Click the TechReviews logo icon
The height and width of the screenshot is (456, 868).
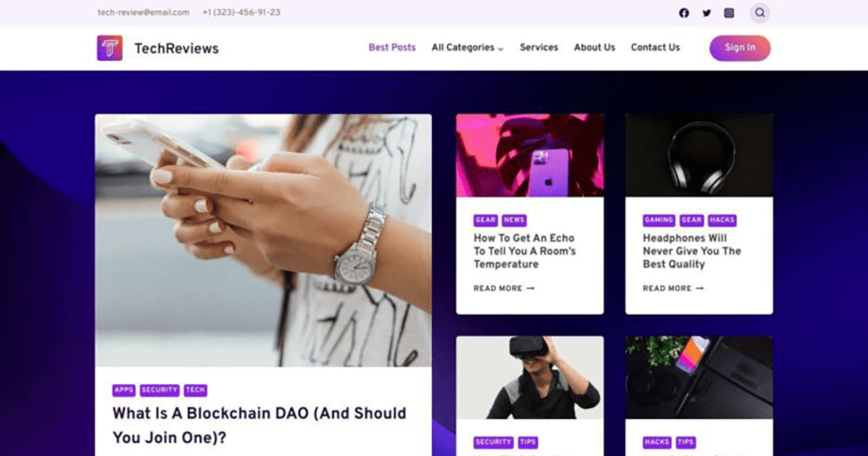pos(110,48)
